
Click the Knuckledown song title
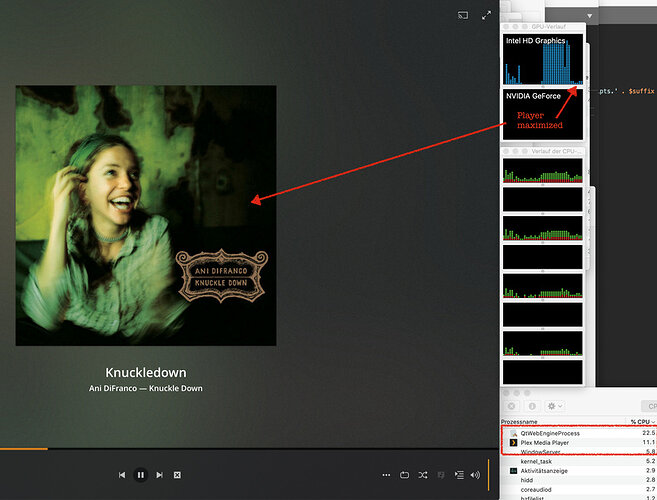point(146,372)
